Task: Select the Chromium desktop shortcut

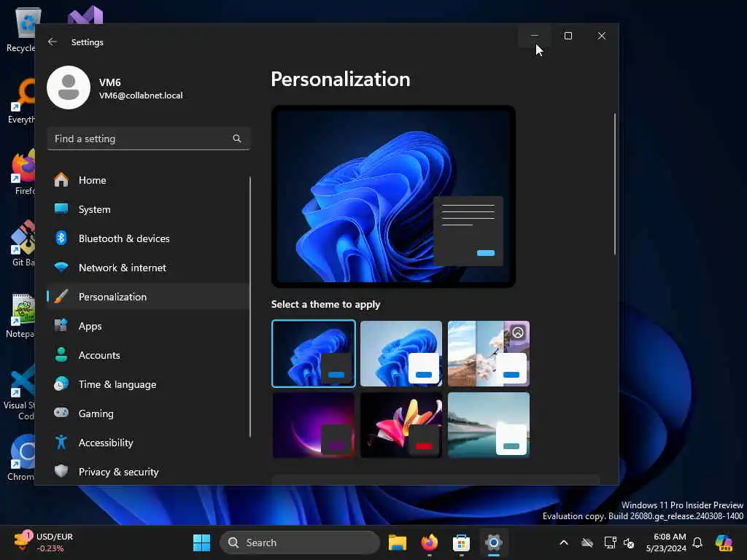Action: click(21, 458)
